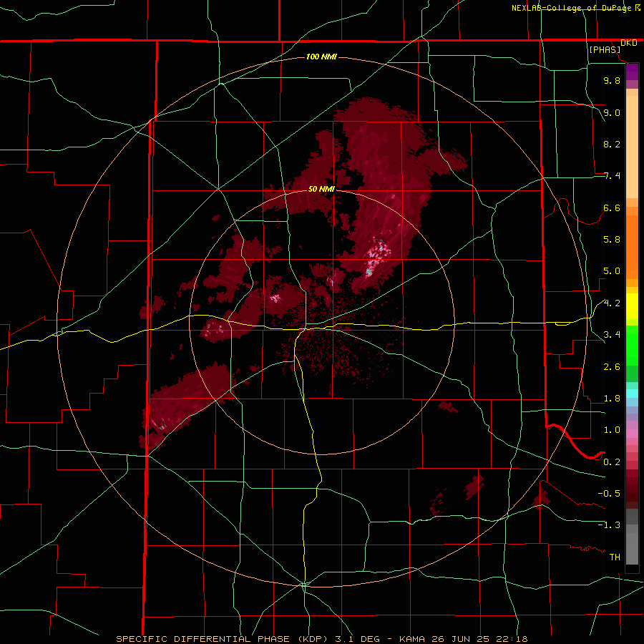Pick the cyan color bar segment
This screenshot has width=644, height=644.
[x=632, y=394]
